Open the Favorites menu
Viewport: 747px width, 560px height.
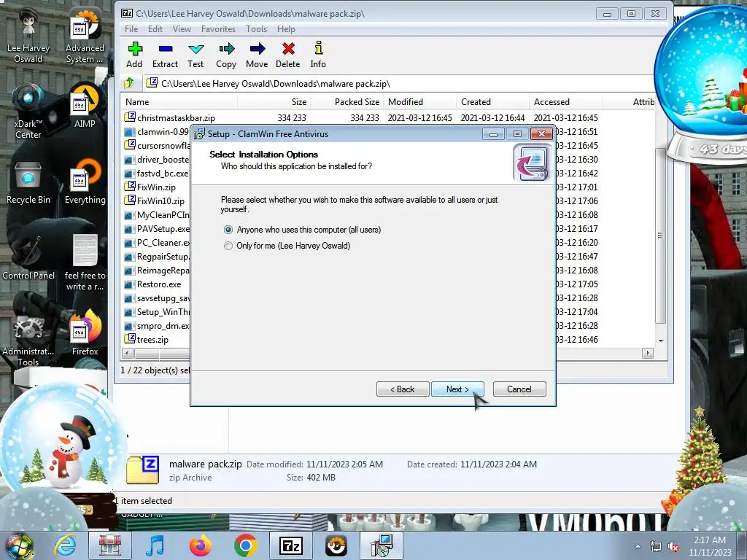218,29
